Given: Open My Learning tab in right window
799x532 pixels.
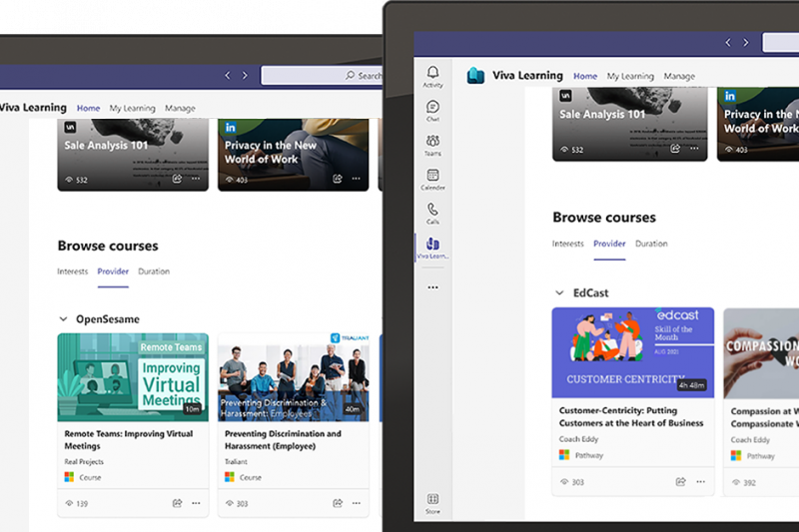Looking at the screenshot, I should 630,76.
